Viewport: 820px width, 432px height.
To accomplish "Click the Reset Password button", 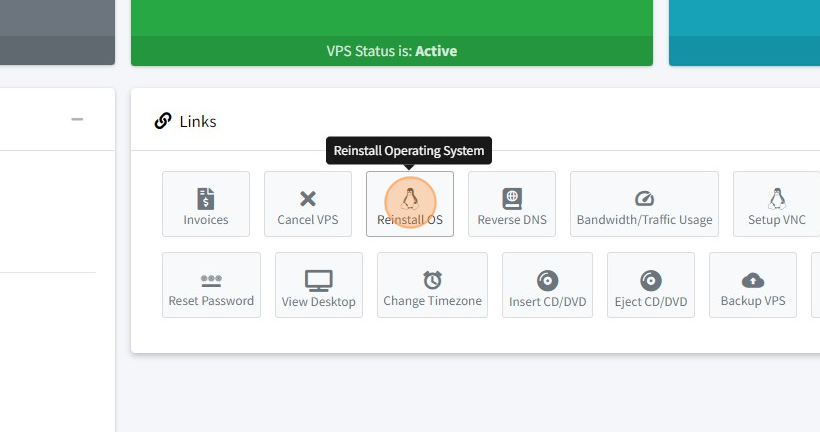I will click(x=211, y=285).
